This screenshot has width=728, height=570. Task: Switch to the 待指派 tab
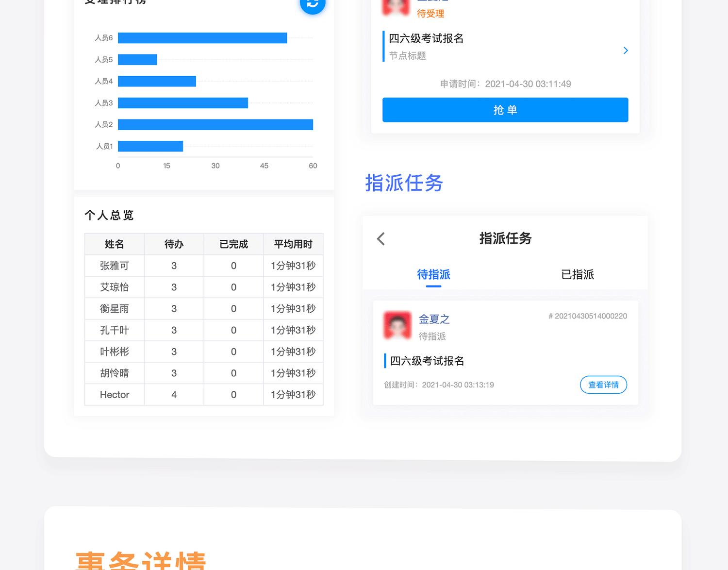(433, 275)
